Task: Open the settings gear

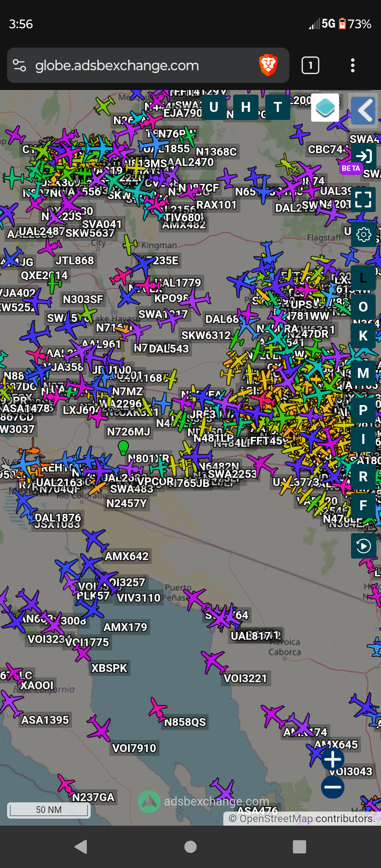Action: 363,235
